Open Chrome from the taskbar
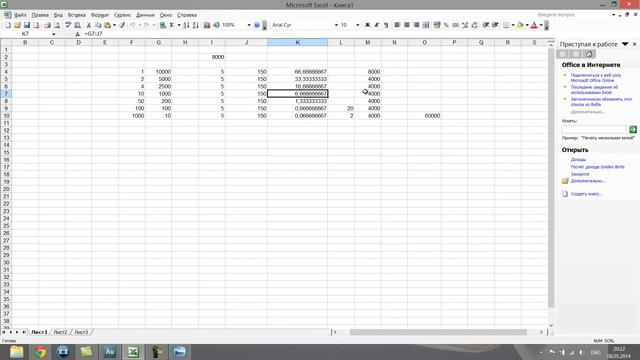This screenshot has height=360, width=640. 40,352
